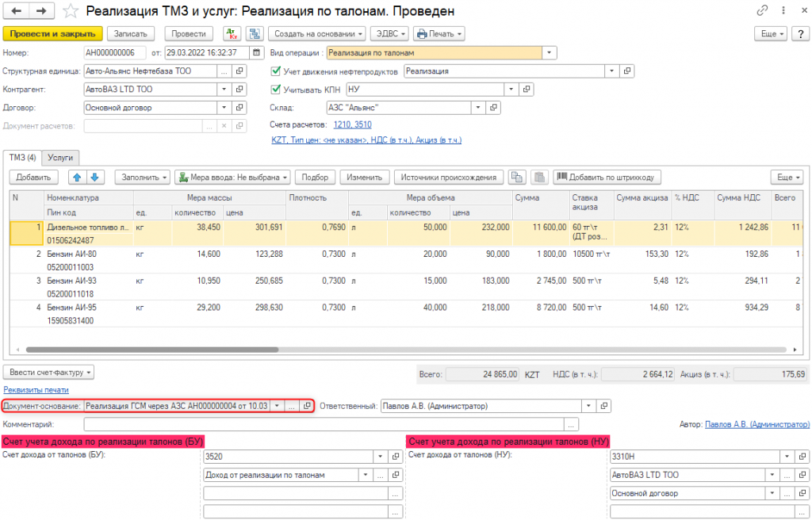812x520 pixels.
Task: Open Создать на основании dropdown menu
Action: coord(317,34)
